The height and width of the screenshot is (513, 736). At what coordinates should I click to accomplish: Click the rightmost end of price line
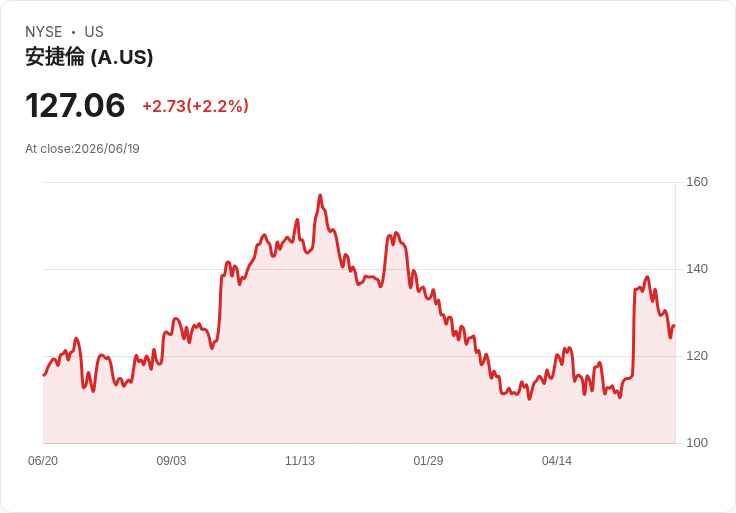[x=674, y=326]
